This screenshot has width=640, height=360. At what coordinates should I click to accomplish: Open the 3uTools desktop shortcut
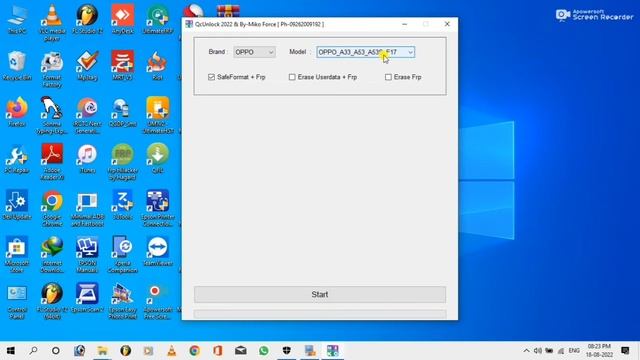pyautogui.click(x=122, y=205)
